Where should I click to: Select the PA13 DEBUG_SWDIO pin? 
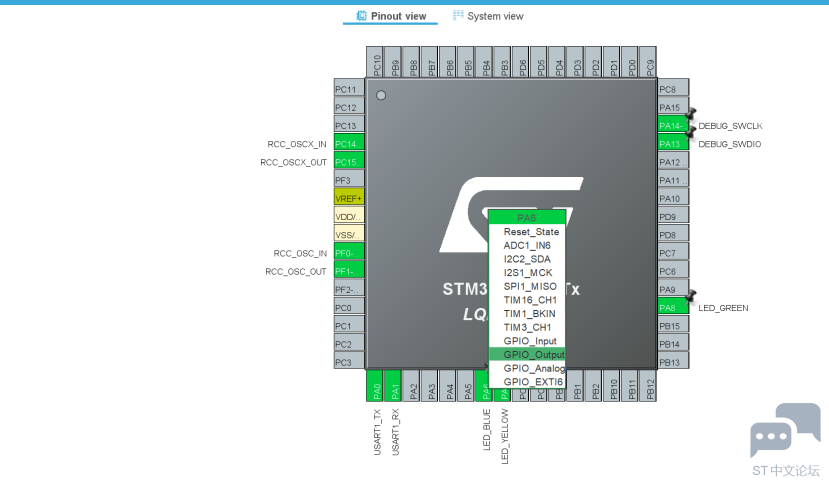point(674,143)
